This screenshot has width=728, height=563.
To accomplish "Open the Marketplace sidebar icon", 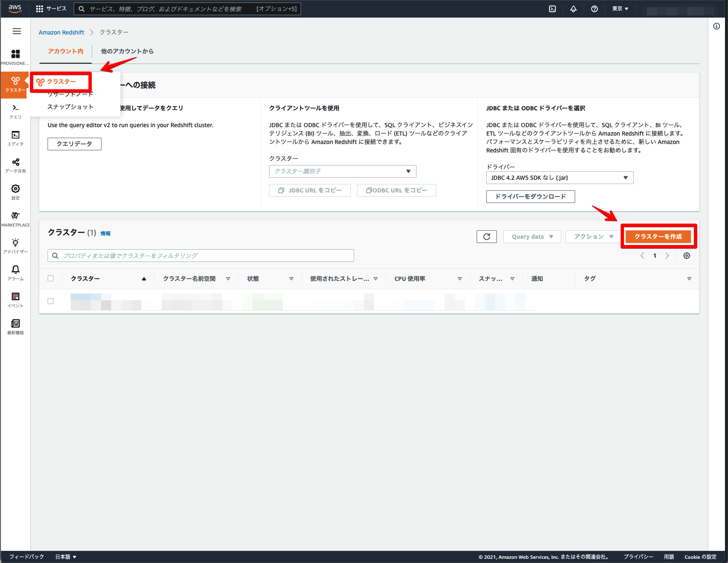I will (x=16, y=219).
